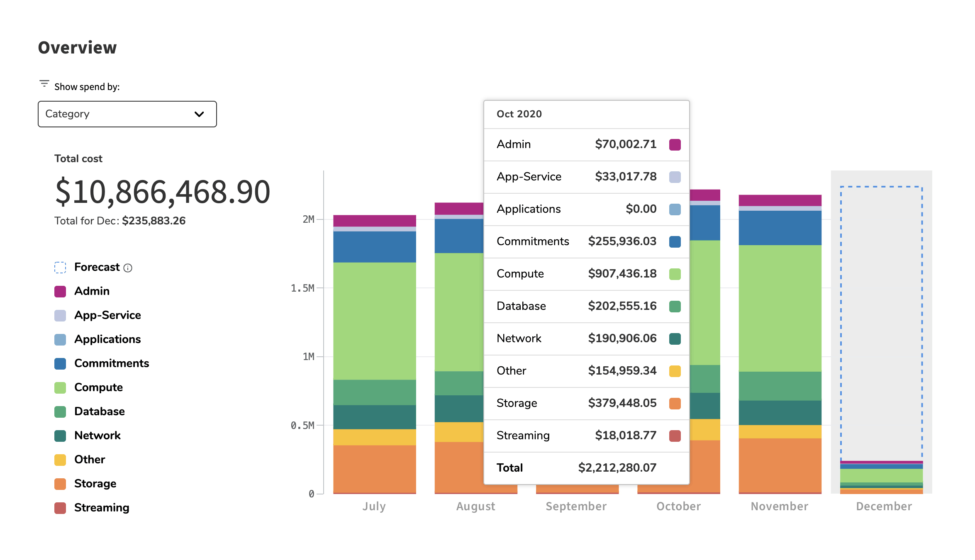Click the Streaming legend swatch
Viewport: 975px width, 560px height.
coord(60,508)
